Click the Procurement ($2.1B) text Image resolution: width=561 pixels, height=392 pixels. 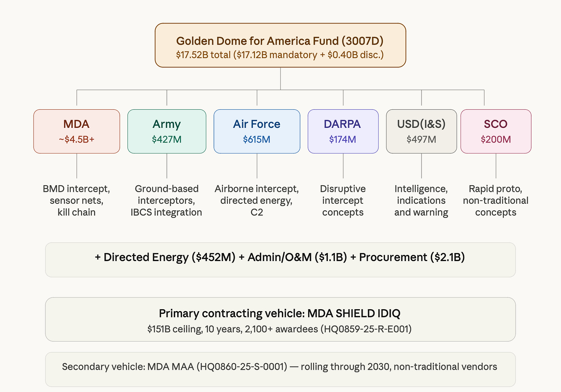pyautogui.click(x=412, y=257)
